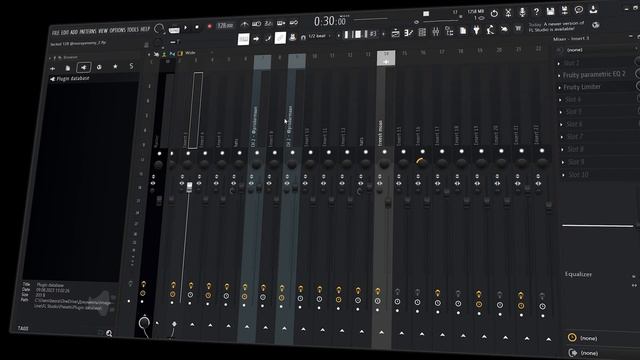The width and height of the screenshot is (640, 360).
Task: Open the HELP menu
Action: point(145,30)
